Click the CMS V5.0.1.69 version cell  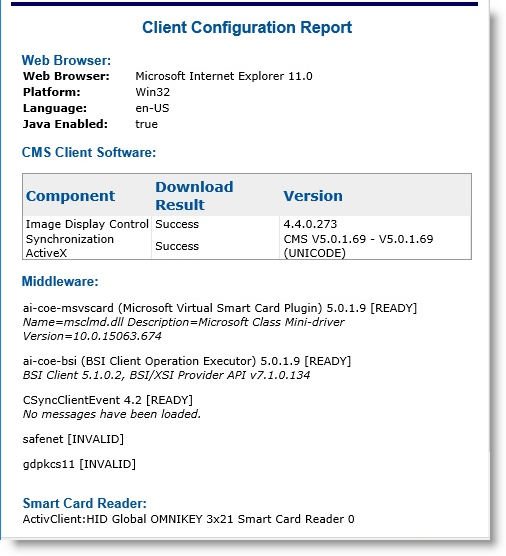358,246
